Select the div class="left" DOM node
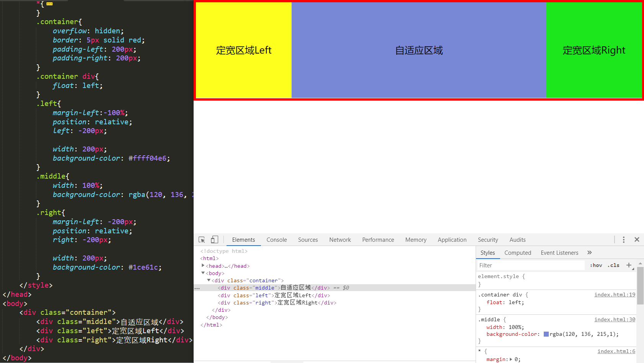Screen dimensions: 644x363 274,295
